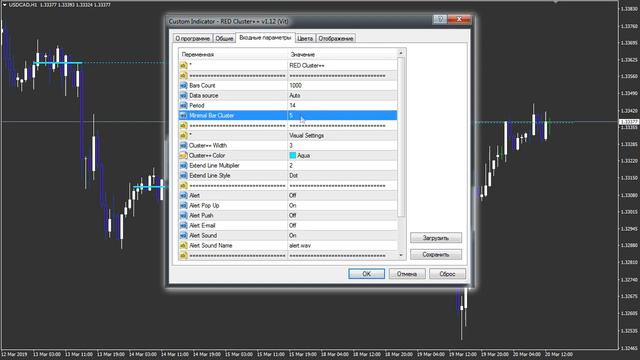Click the Visual Settings row string icon
This screenshot has height=360, width=640.
coord(183,136)
